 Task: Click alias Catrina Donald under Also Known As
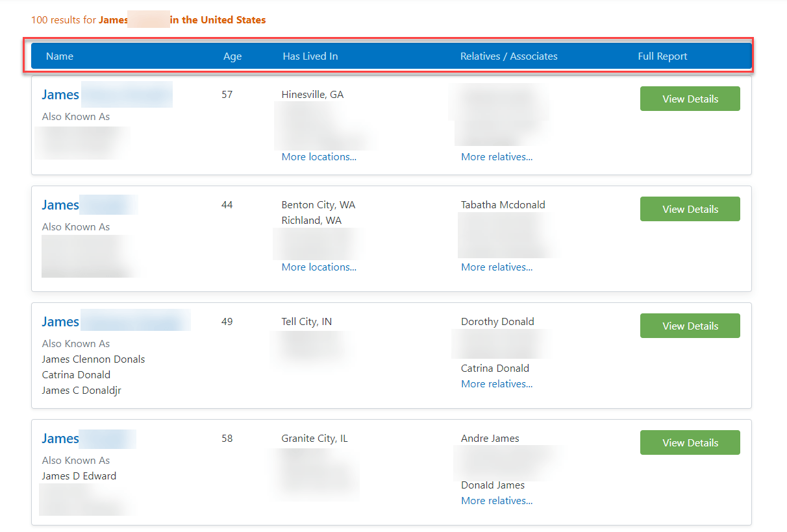coord(76,375)
